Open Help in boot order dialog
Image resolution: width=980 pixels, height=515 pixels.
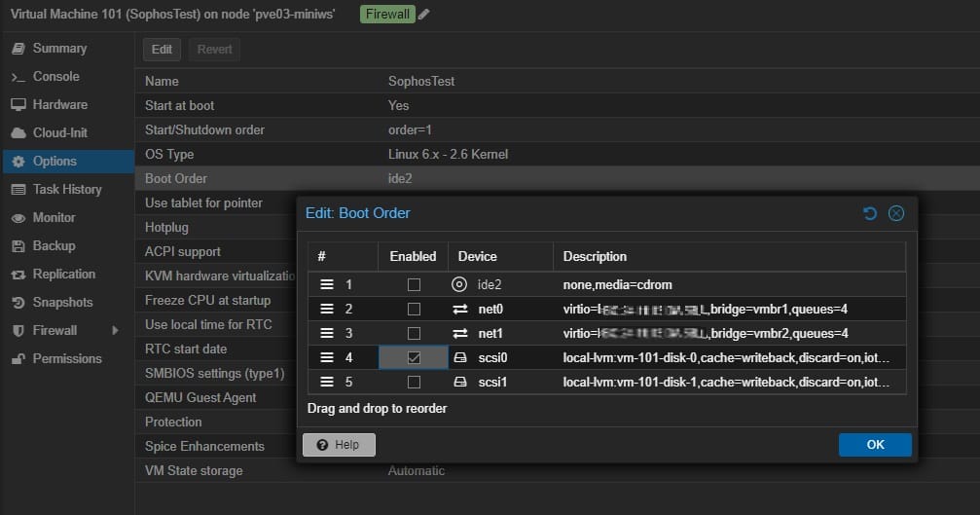339,444
